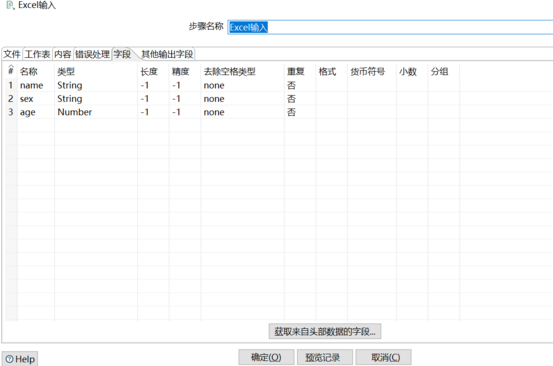Confirm with the 确定(O) button

tap(266, 357)
